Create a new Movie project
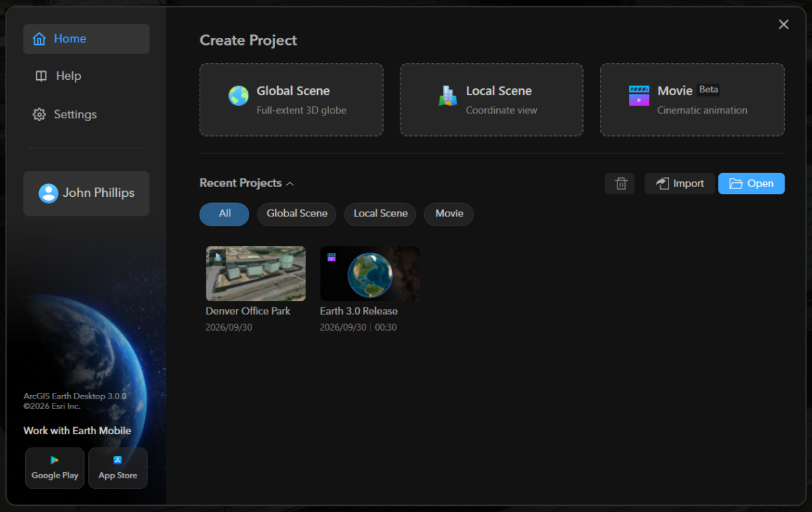This screenshot has height=512, width=812. [692, 100]
